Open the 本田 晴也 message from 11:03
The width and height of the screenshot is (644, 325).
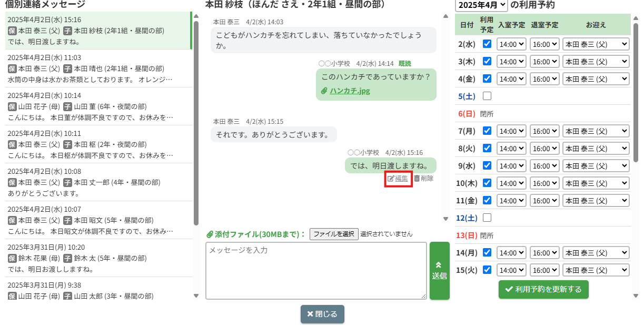97,68
